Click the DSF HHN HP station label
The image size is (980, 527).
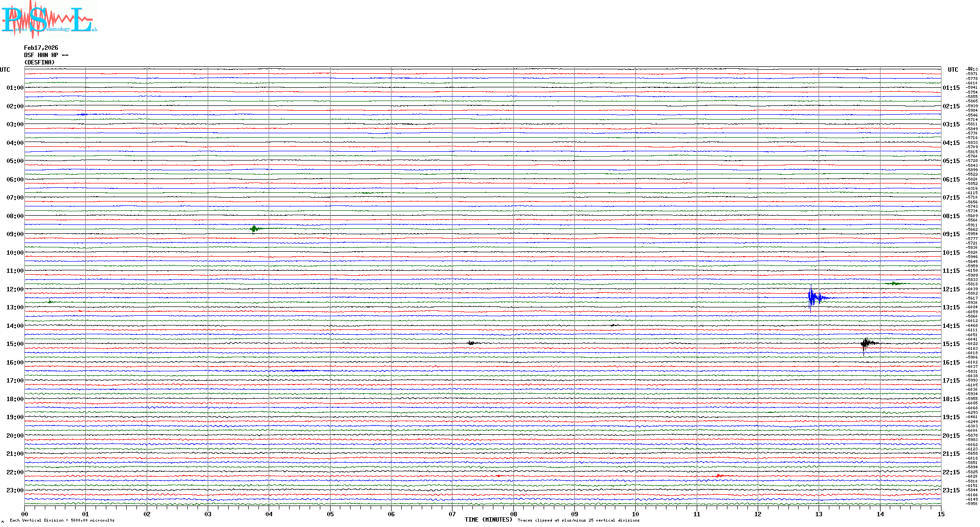(46, 55)
